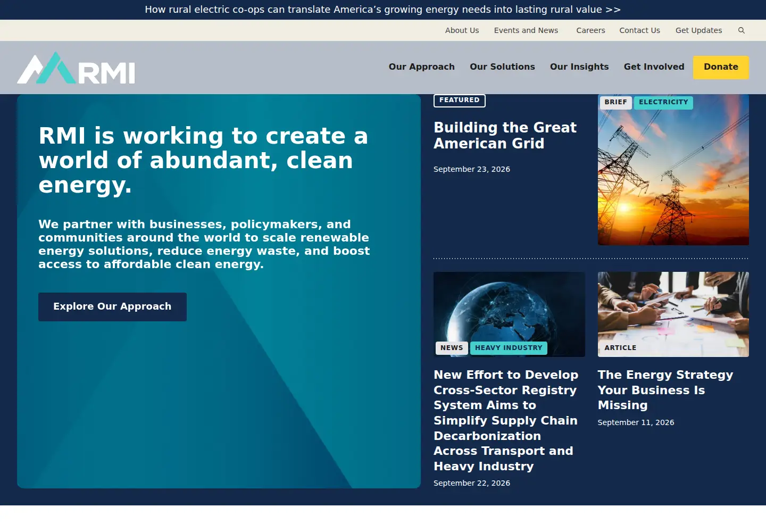Click the September 22, 2026 date
Image resolution: width=766 pixels, height=532 pixels.
point(472,483)
